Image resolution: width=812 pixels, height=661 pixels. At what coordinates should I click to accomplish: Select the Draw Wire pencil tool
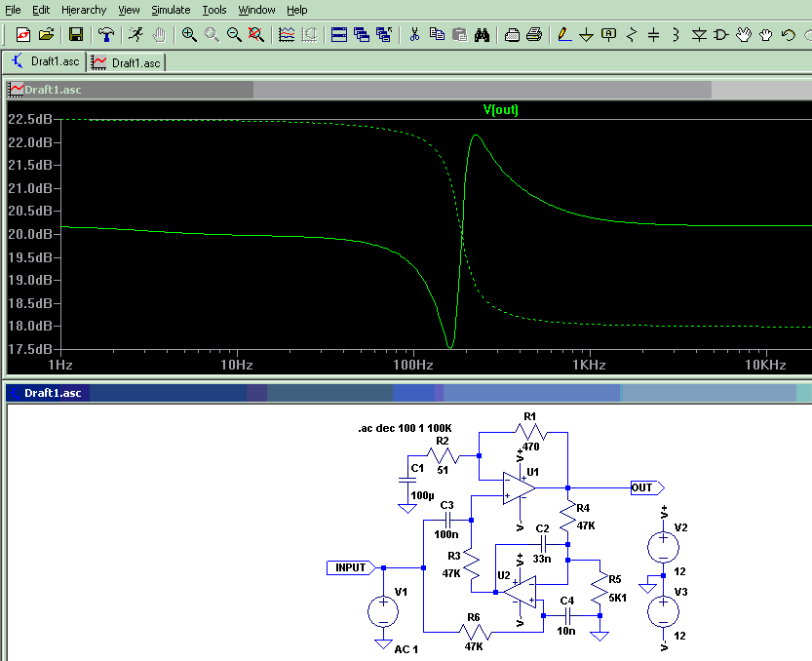(x=564, y=35)
